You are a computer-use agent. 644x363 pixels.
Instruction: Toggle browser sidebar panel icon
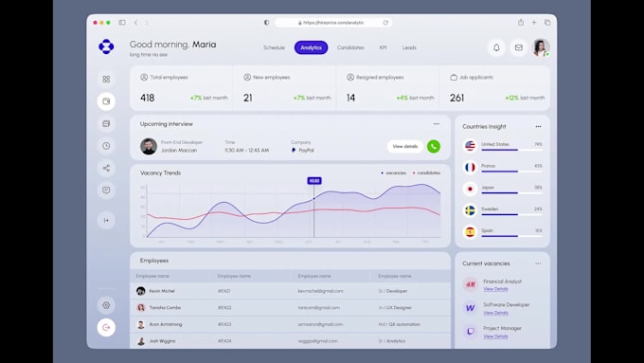click(122, 23)
